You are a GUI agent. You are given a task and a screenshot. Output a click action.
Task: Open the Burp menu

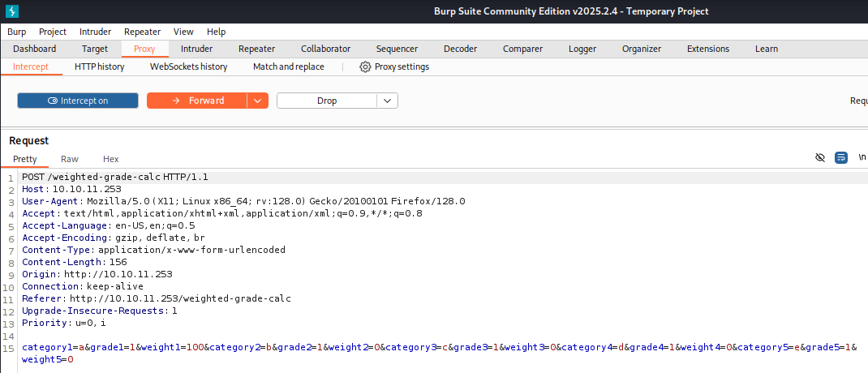(x=17, y=32)
